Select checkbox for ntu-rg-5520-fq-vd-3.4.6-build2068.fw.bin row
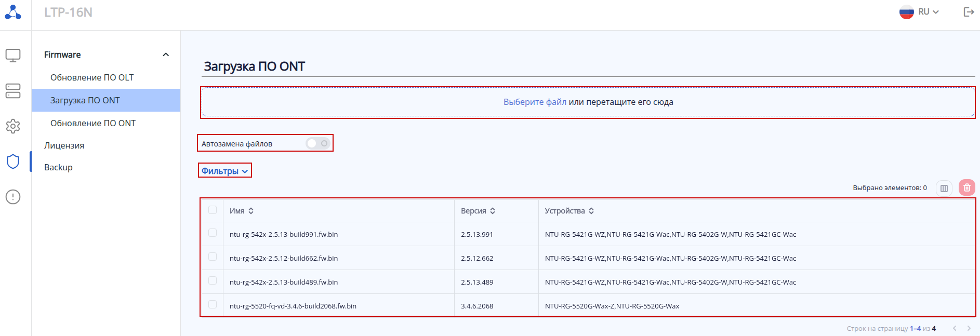 (213, 305)
